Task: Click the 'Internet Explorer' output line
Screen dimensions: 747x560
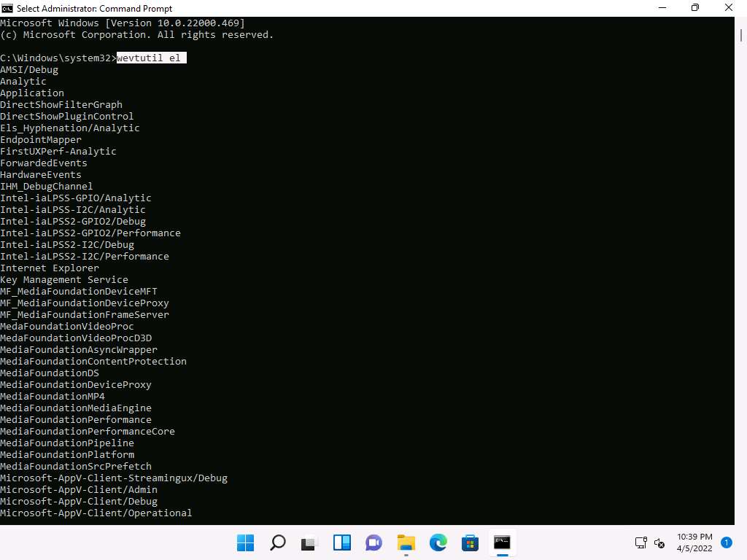Action: 50,268
